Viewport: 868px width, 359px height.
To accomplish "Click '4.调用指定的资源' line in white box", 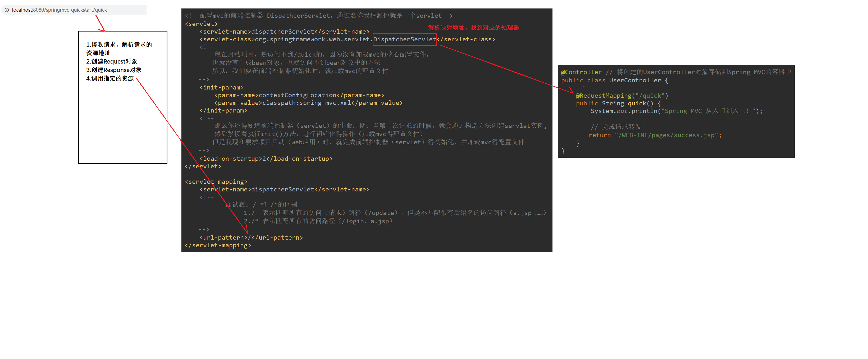I will [x=110, y=78].
